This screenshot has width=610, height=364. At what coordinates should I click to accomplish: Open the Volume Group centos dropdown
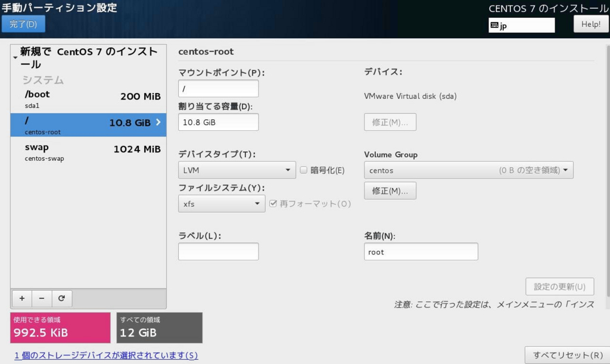pos(468,170)
